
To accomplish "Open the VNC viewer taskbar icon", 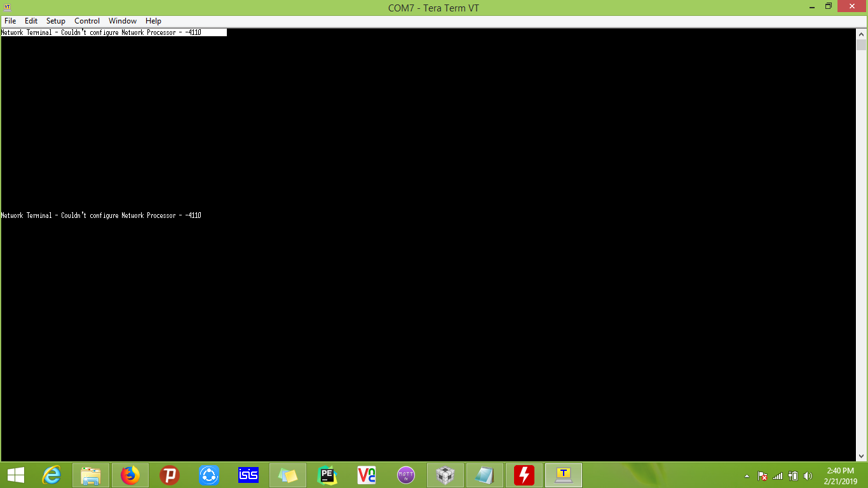I will point(367,475).
